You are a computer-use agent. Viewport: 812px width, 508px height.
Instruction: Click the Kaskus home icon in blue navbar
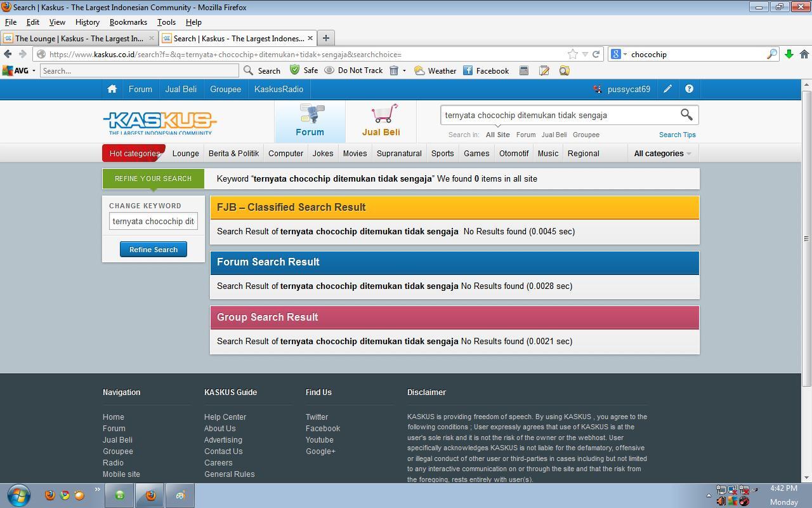[x=112, y=89]
